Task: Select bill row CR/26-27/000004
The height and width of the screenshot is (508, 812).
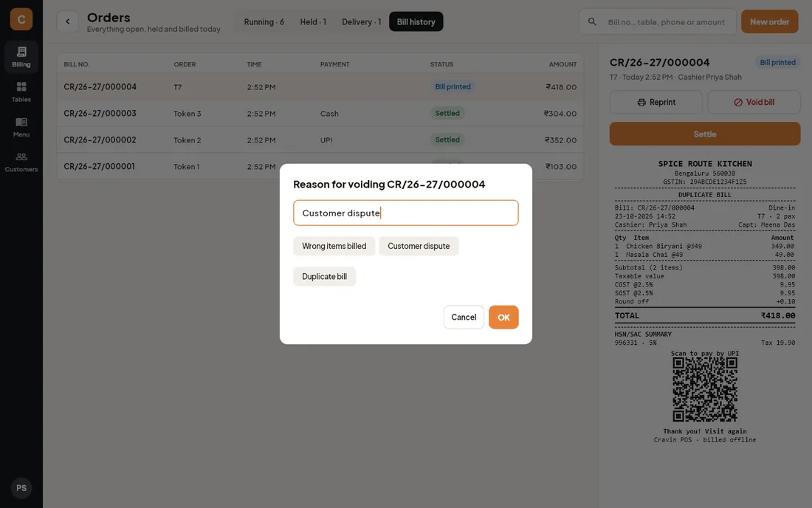Action: coord(320,87)
